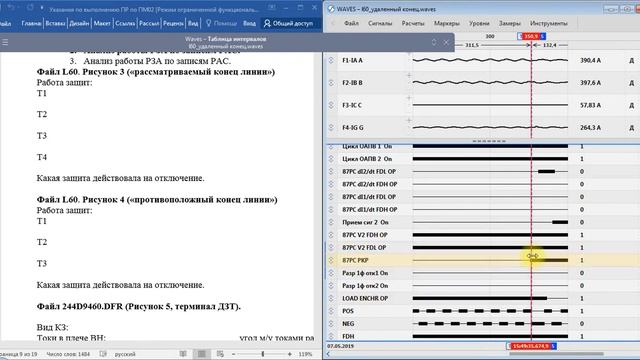Toggle the Д mode indicator for F3-IC C
This screenshot has height=360, width=640.
coord(631,105)
